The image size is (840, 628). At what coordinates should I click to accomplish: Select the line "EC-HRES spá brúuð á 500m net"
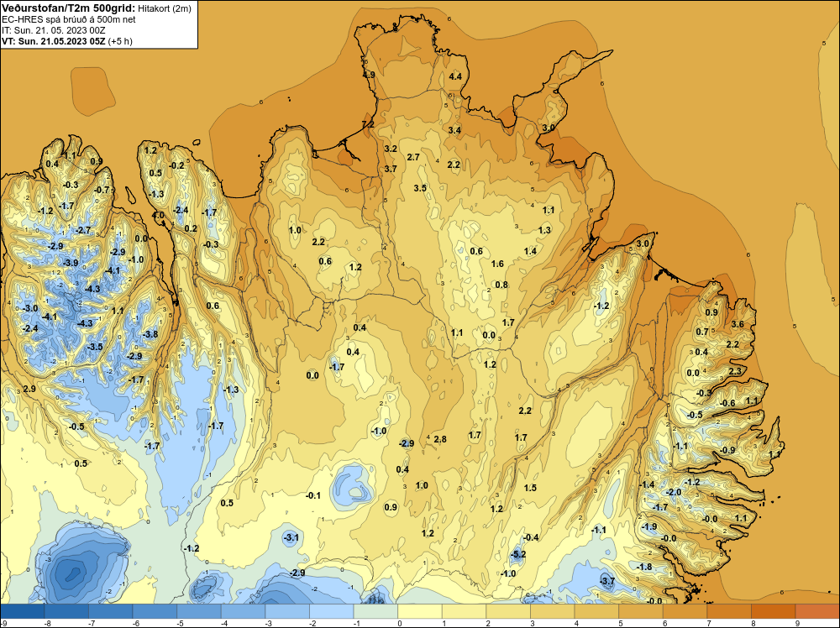(x=69, y=19)
